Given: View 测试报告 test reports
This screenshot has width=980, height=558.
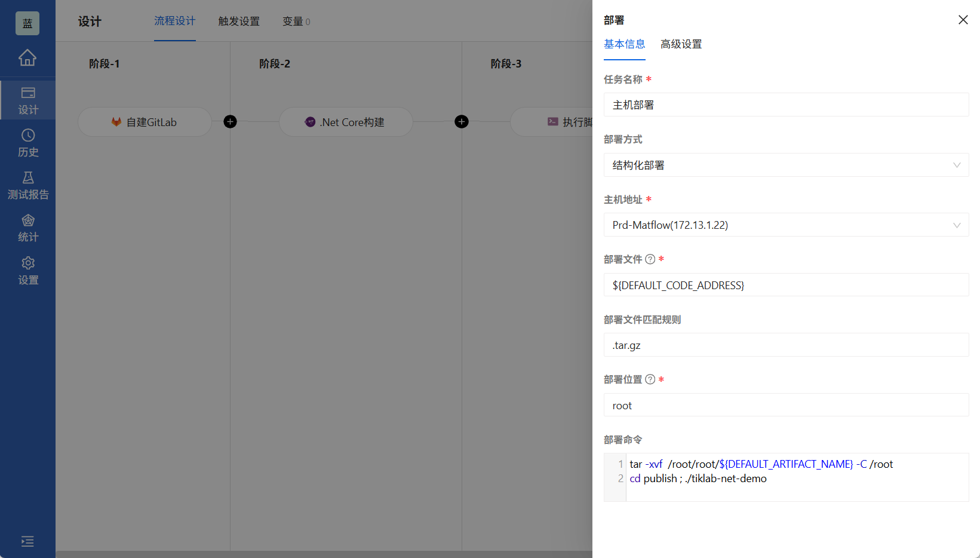Looking at the screenshot, I should tap(27, 185).
